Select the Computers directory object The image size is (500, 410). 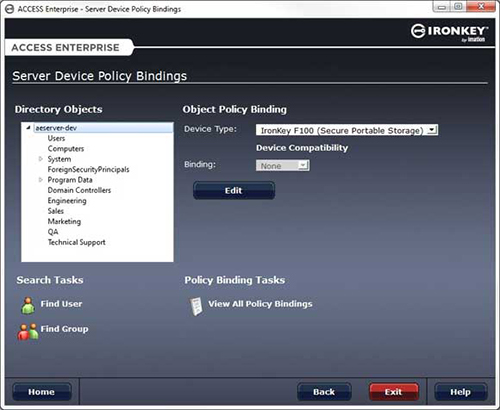(x=66, y=149)
